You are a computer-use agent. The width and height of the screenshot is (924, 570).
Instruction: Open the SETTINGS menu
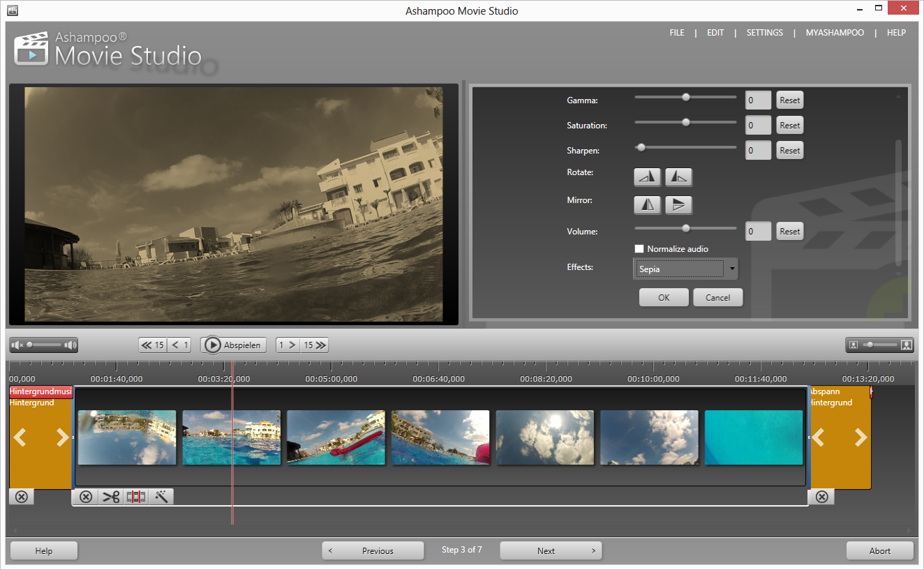coord(764,32)
